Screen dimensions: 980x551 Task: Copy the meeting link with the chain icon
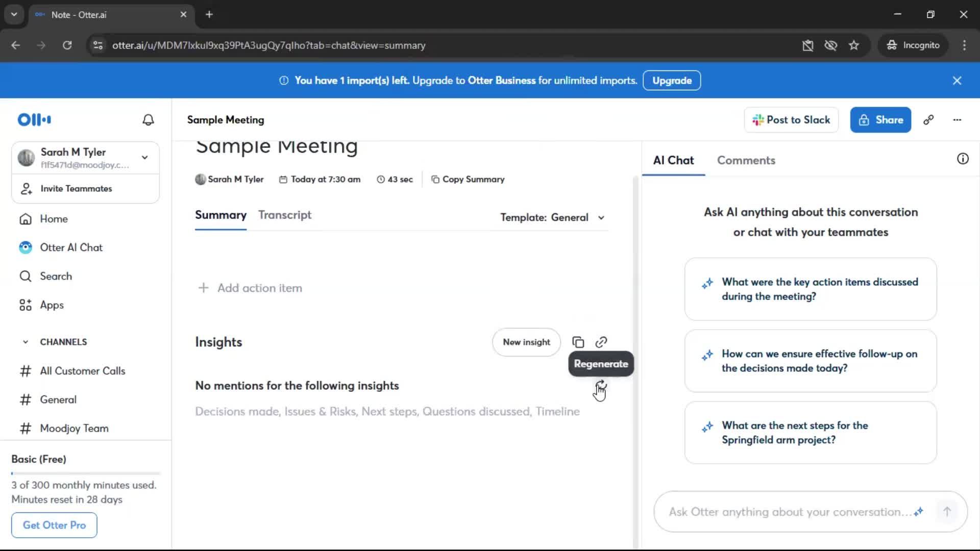click(928, 120)
